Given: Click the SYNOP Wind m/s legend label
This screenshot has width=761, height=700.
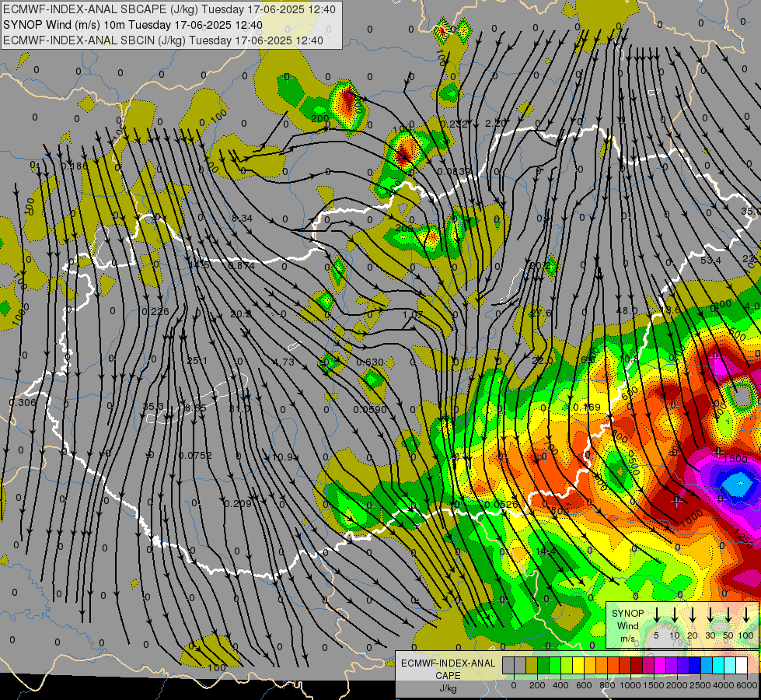Looking at the screenshot, I should 627,625.
